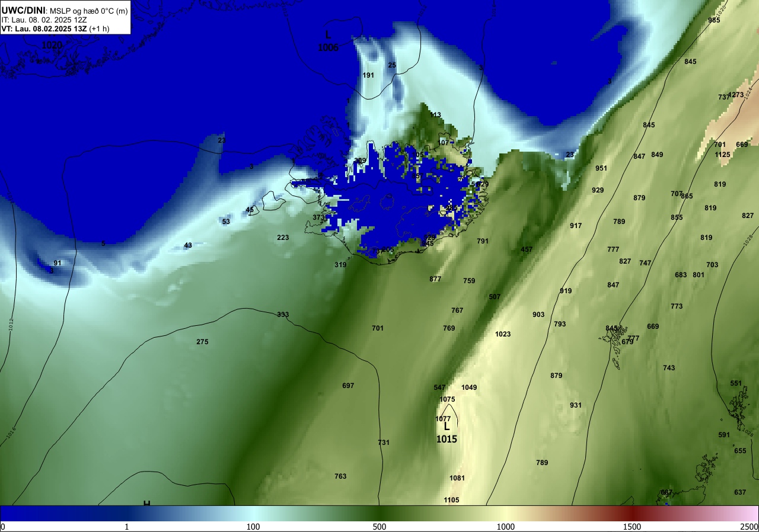Click the 737 height value
Screen dimensions: 759x532
(x=724, y=97)
